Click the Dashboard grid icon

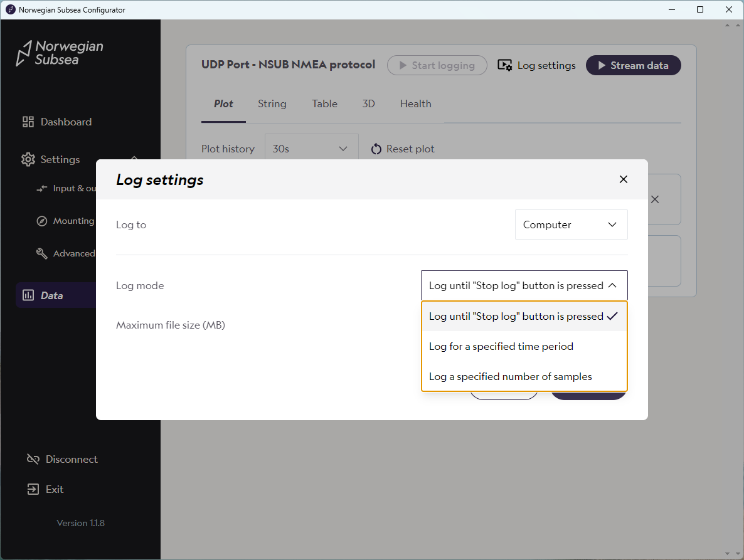28,122
